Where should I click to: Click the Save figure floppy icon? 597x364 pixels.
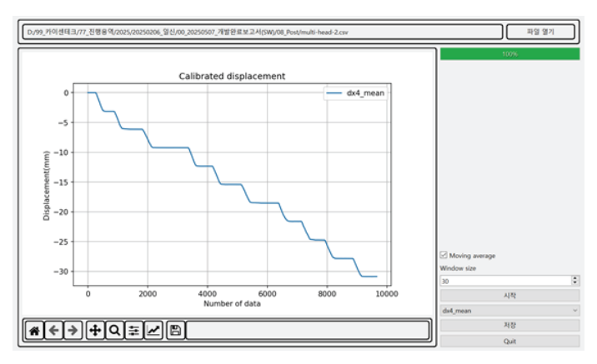pyautogui.click(x=175, y=331)
